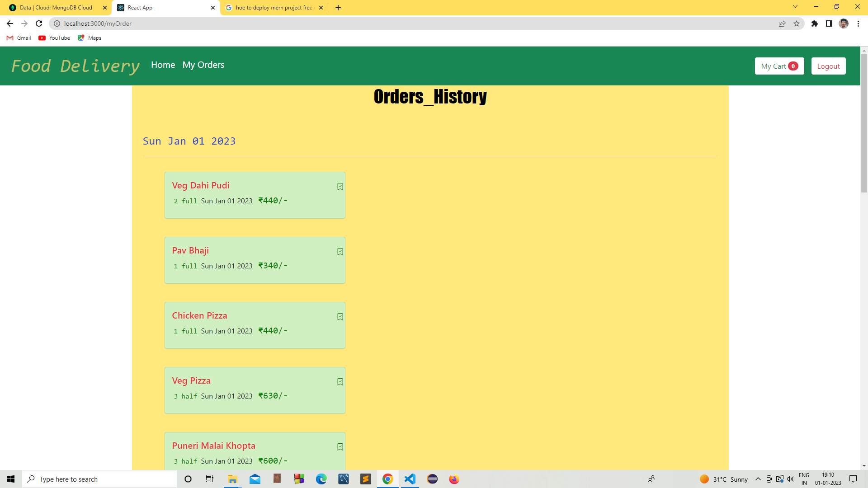Open the browser Extensions puzzle icon
Viewport: 868px width, 488px height.
coord(814,23)
